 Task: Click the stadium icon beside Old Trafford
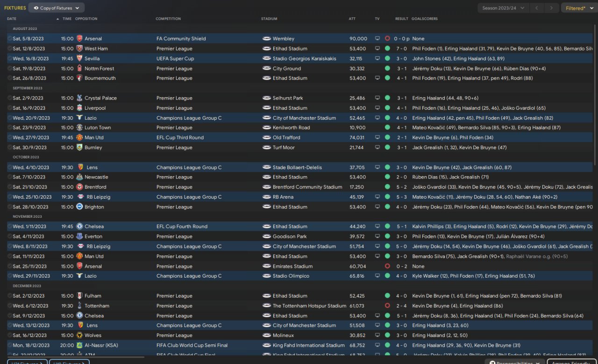(x=267, y=137)
